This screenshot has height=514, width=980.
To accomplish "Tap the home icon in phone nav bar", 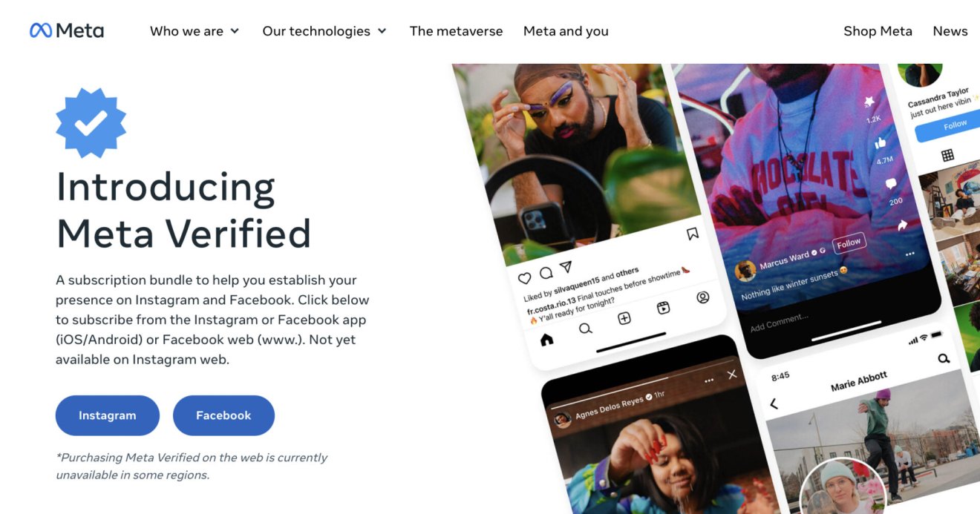I will coord(547,340).
